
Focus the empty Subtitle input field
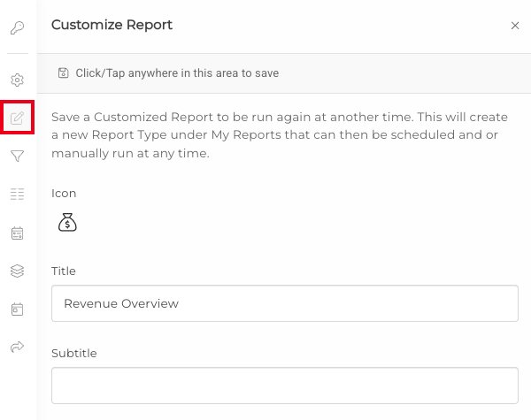click(x=285, y=386)
